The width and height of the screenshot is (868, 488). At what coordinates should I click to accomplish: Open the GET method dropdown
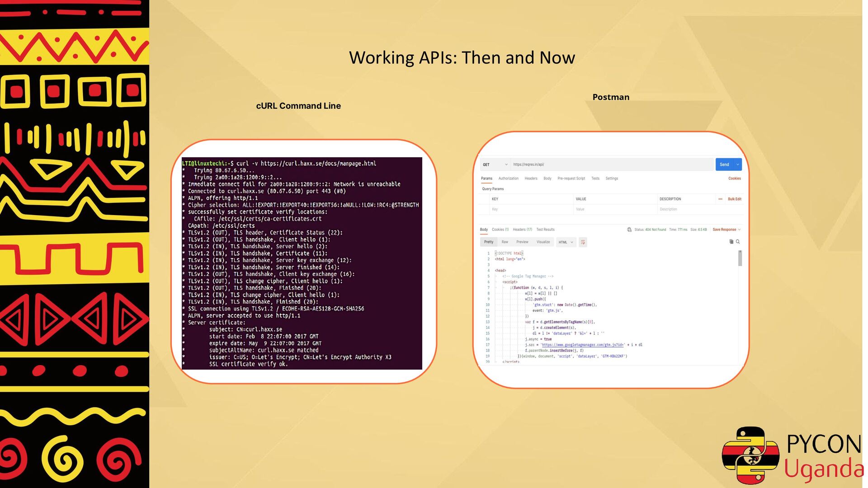pos(495,164)
